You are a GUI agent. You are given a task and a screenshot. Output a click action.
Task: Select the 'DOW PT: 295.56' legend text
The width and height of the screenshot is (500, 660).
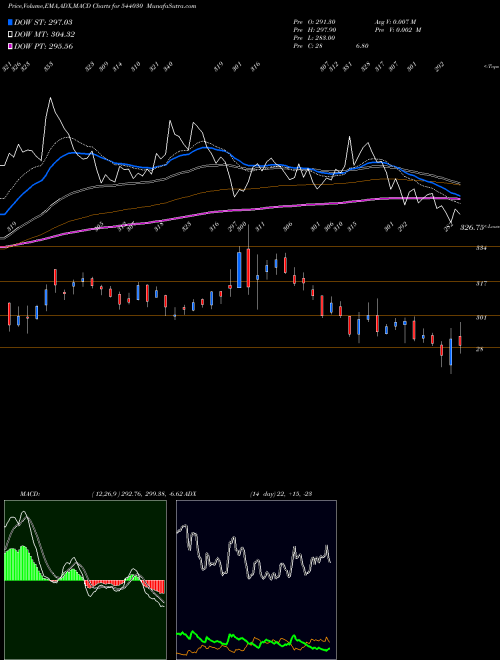[44, 46]
